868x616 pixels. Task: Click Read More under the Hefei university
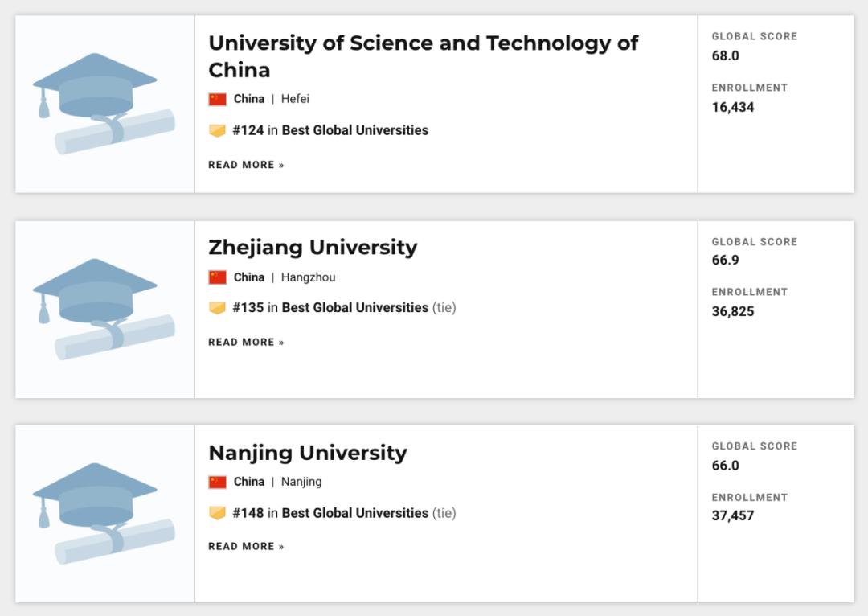coord(246,165)
